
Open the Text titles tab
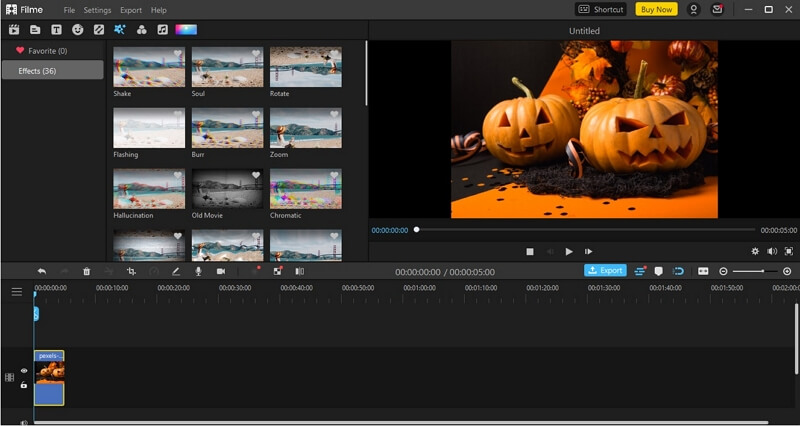[56, 30]
